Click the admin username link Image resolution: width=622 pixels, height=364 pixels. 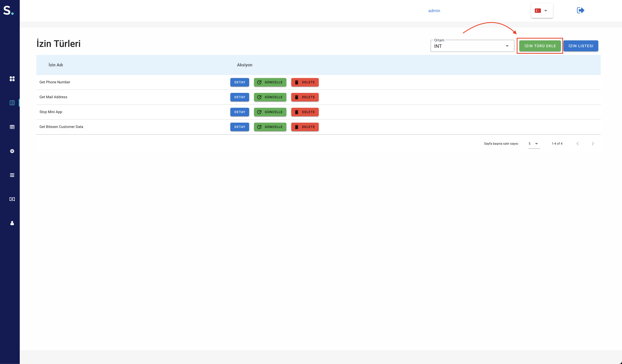tap(434, 11)
